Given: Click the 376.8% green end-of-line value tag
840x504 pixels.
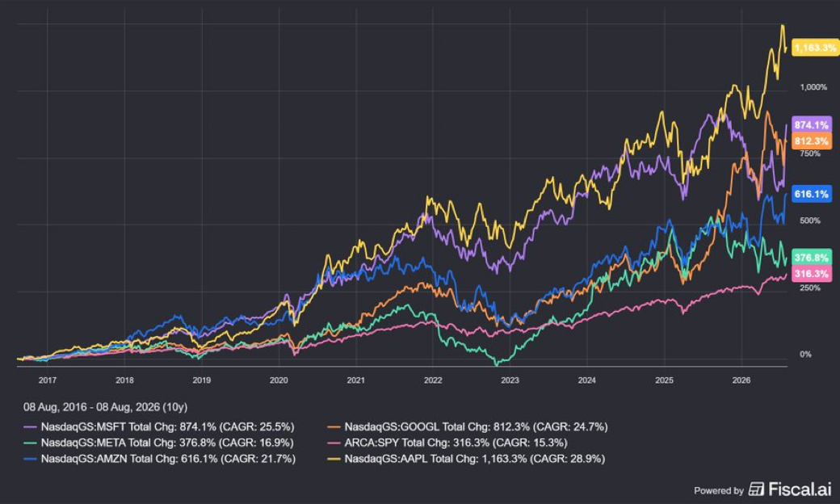Looking at the screenshot, I should click(x=812, y=258).
